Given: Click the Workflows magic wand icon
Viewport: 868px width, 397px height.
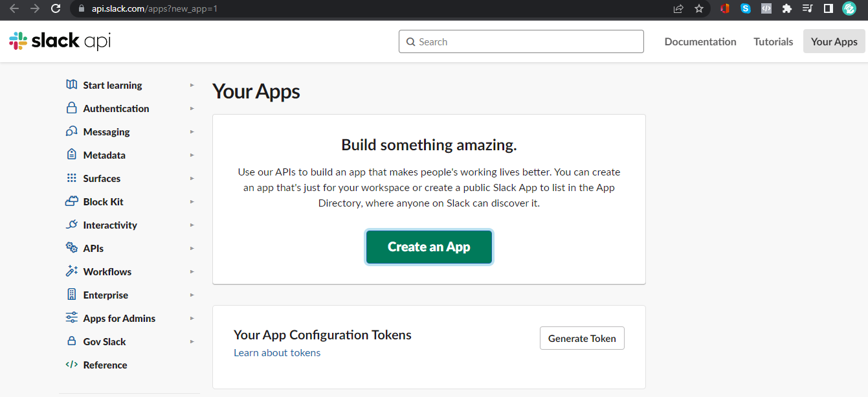Looking at the screenshot, I should (72, 271).
